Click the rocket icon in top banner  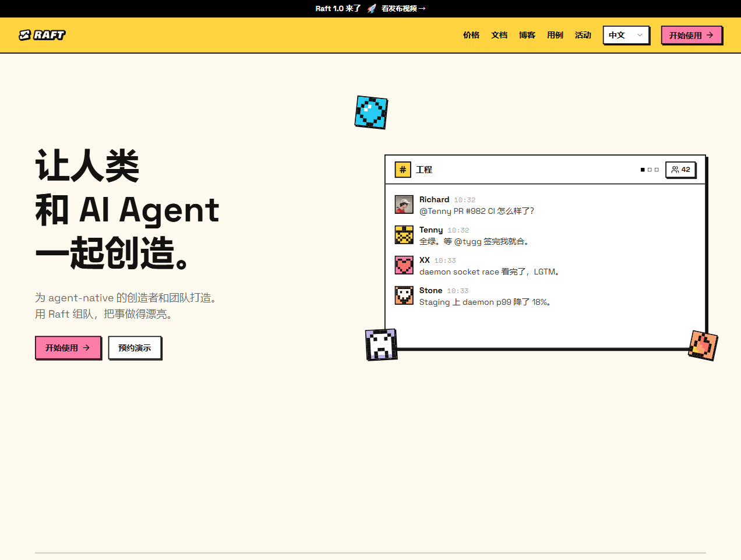(x=372, y=9)
